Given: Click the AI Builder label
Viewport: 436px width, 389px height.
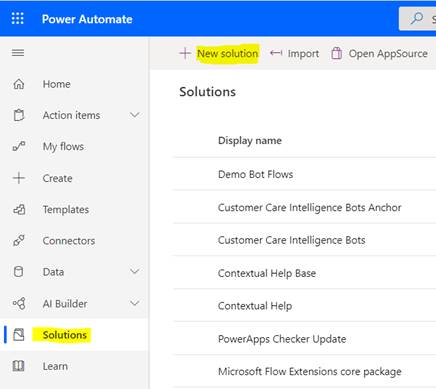Looking at the screenshot, I should pyautogui.click(x=65, y=304).
